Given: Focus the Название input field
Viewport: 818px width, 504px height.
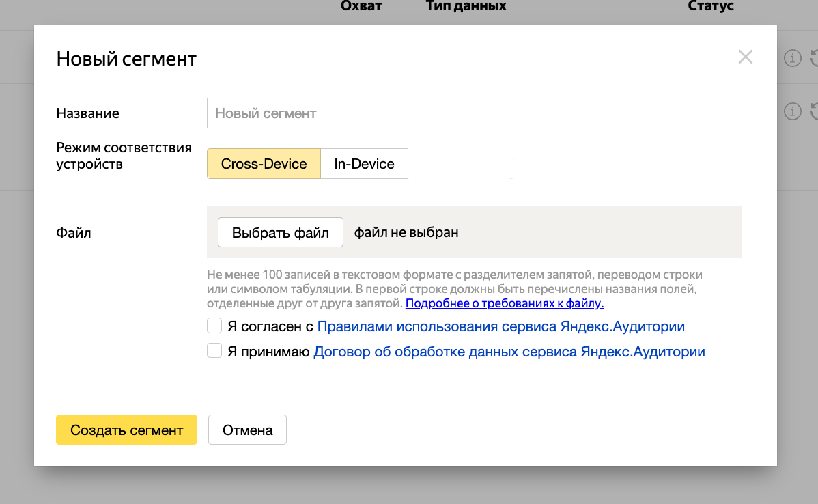Looking at the screenshot, I should tap(393, 113).
